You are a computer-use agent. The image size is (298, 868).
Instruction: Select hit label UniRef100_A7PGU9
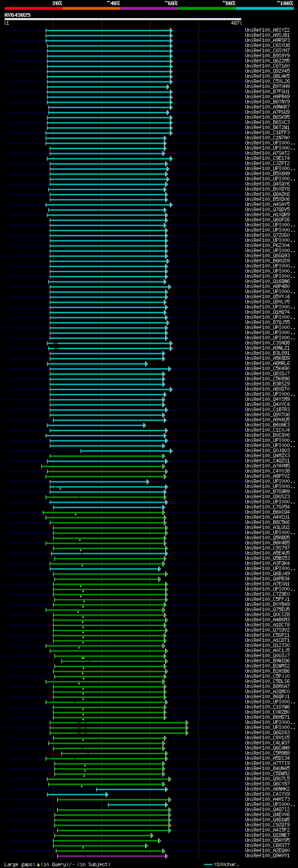pos(267,112)
